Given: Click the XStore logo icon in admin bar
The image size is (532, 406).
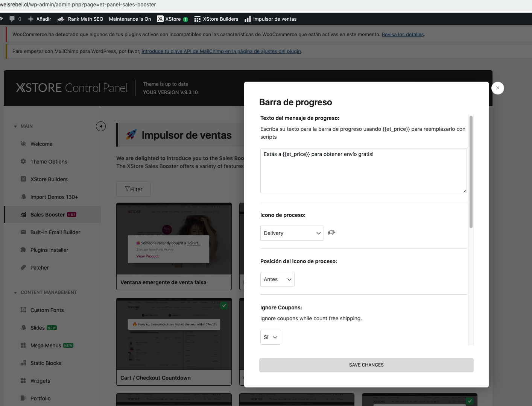Looking at the screenshot, I should point(160,19).
